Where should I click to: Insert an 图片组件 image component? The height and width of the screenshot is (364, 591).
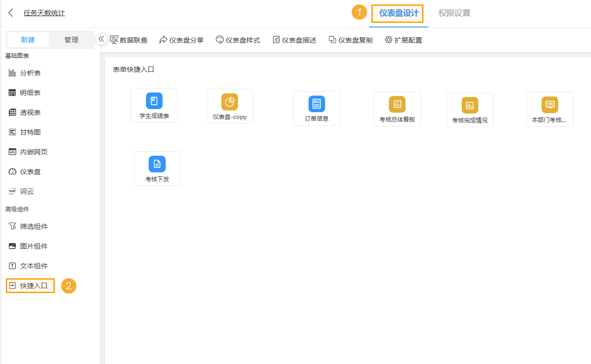coord(30,246)
